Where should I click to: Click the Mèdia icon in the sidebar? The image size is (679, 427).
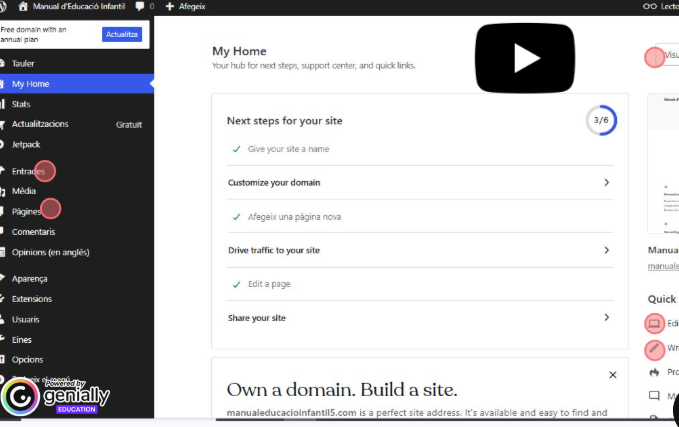point(2,191)
